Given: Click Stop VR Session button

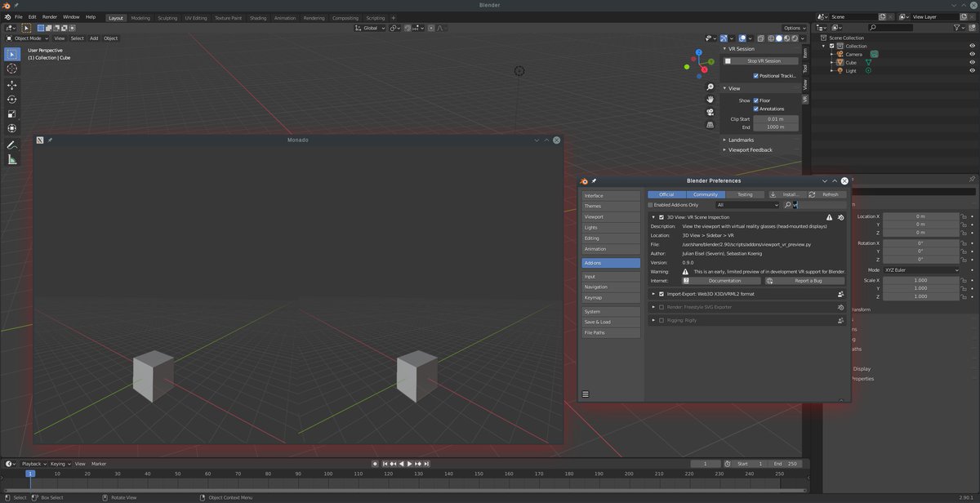Looking at the screenshot, I should click(760, 60).
